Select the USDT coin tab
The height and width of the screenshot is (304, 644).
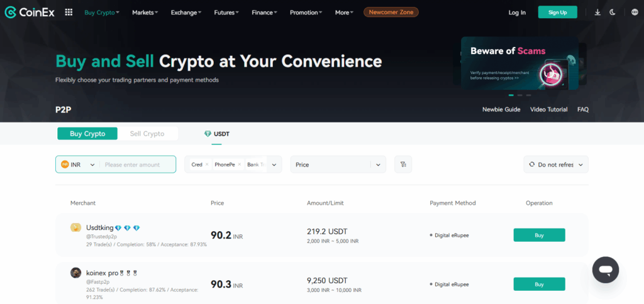(217, 134)
